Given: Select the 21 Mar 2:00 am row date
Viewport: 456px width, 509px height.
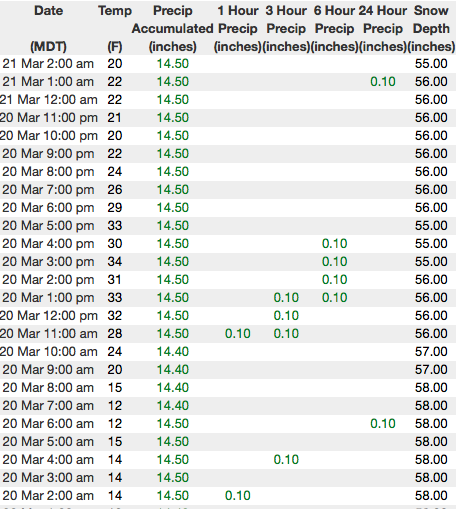Looking at the screenshot, I should (48, 64).
